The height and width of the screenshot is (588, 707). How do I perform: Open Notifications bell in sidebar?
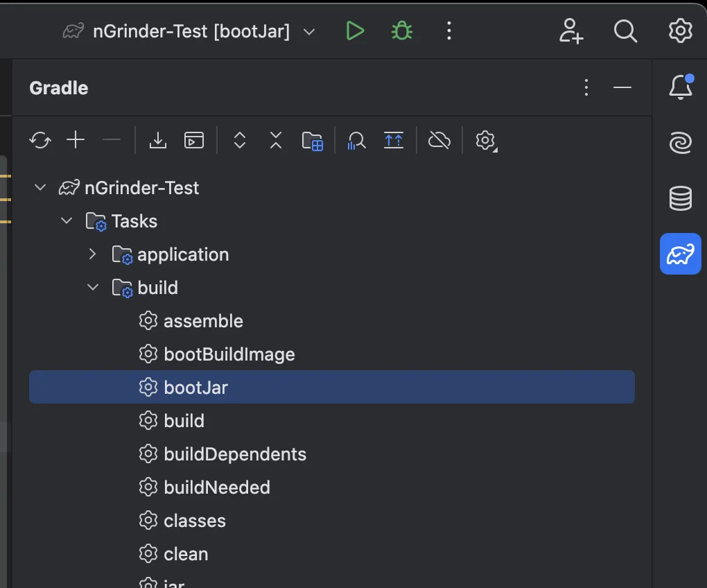pos(681,87)
